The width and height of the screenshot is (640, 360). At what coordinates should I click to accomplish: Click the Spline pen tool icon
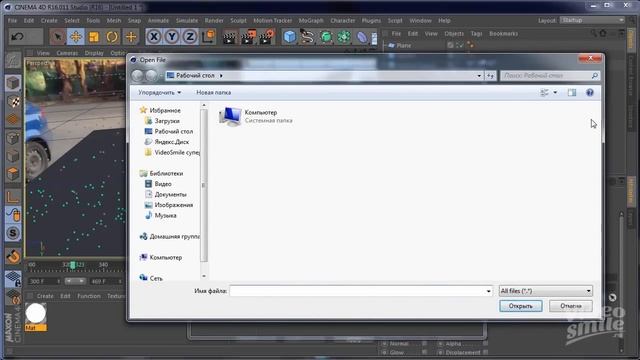pyautogui.click(x=307, y=37)
